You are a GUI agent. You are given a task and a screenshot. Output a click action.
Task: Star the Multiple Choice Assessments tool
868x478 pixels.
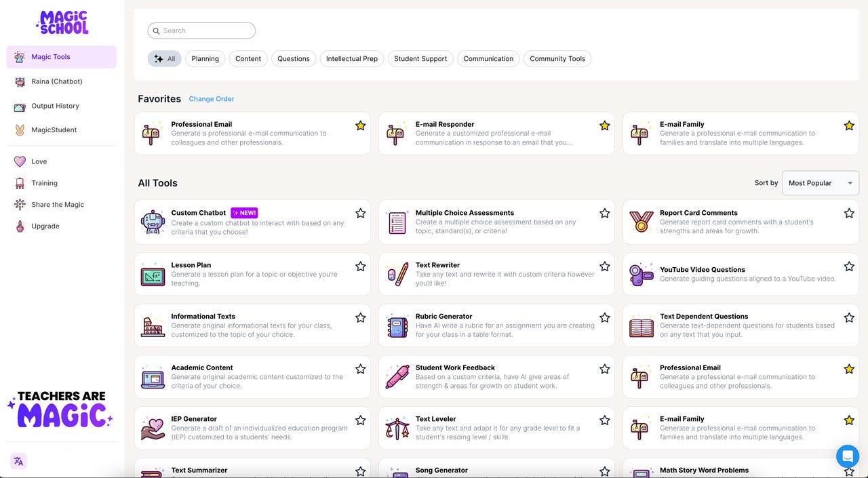click(x=605, y=214)
